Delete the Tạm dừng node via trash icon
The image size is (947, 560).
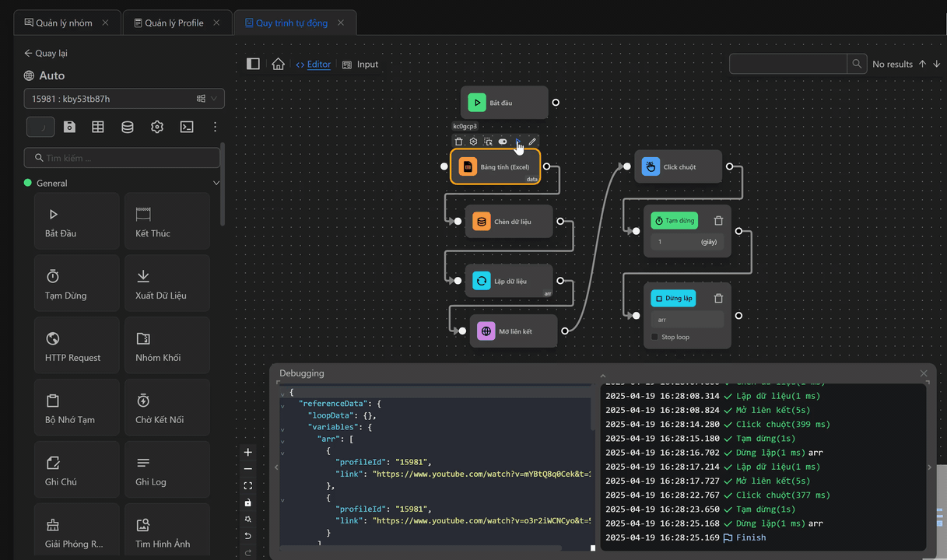tap(718, 221)
